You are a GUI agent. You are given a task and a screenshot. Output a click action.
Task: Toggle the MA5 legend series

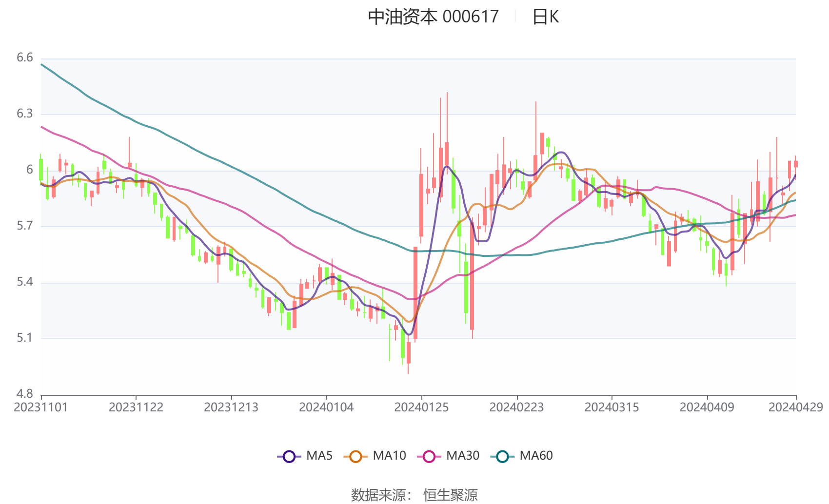[305, 456]
